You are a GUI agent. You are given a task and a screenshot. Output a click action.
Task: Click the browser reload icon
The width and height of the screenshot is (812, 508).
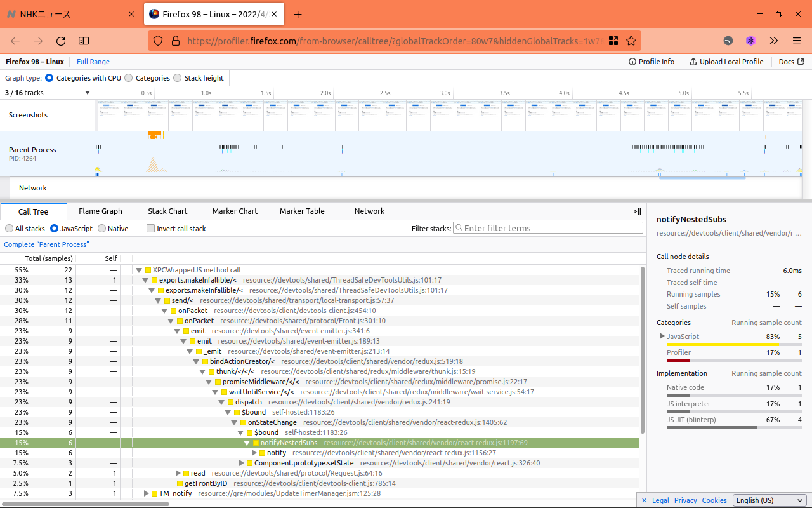coord(61,41)
